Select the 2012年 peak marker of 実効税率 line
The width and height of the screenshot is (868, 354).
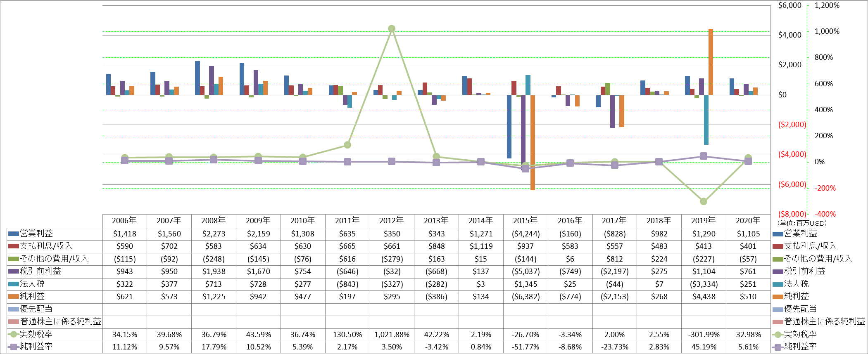click(392, 28)
